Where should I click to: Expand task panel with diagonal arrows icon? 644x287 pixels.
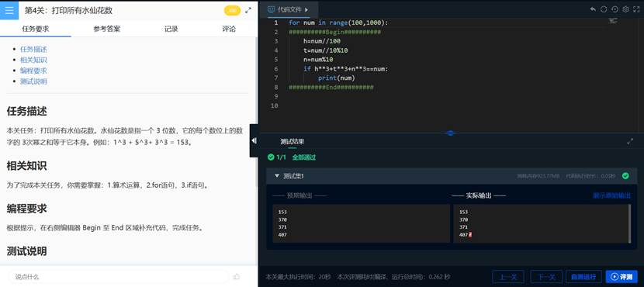(x=248, y=11)
